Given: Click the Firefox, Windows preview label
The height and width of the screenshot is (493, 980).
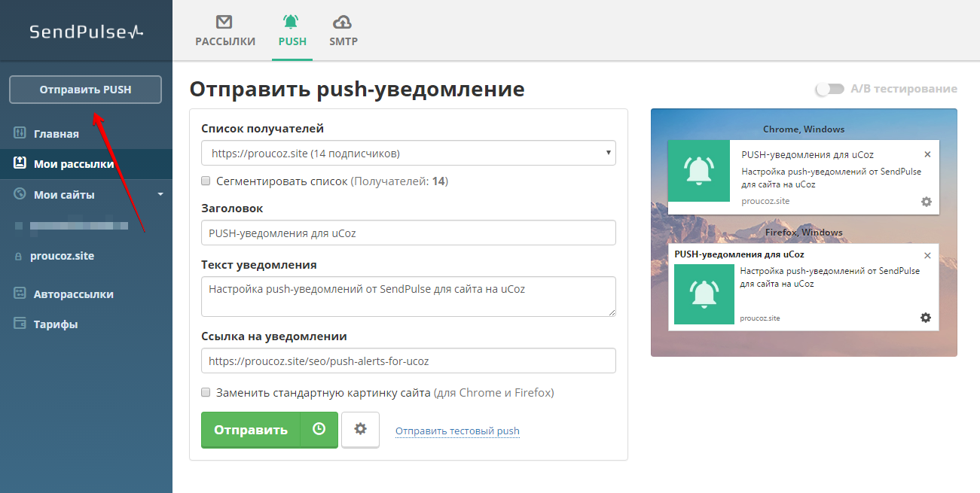Looking at the screenshot, I should [x=804, y=233].
